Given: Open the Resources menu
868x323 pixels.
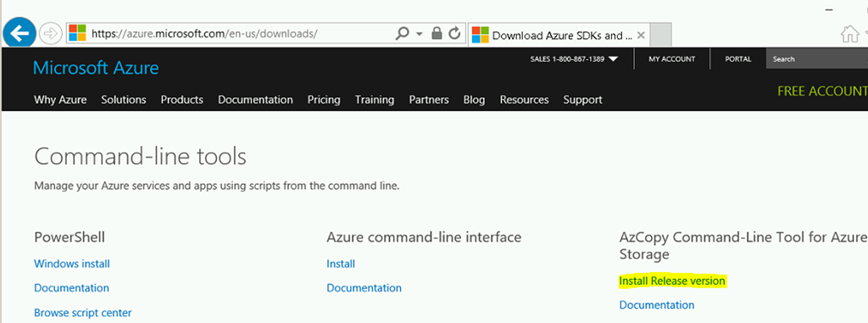Looking at the screenshot, I should pos(524,100).
